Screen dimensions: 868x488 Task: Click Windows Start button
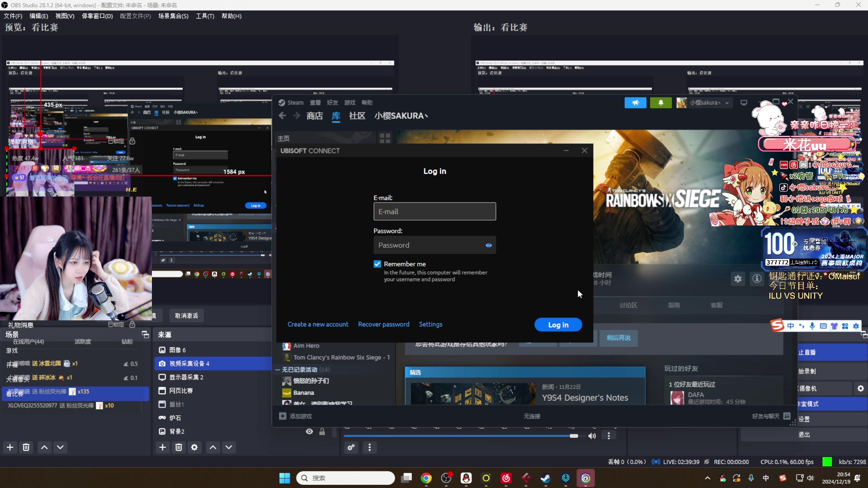pos(285,478)
